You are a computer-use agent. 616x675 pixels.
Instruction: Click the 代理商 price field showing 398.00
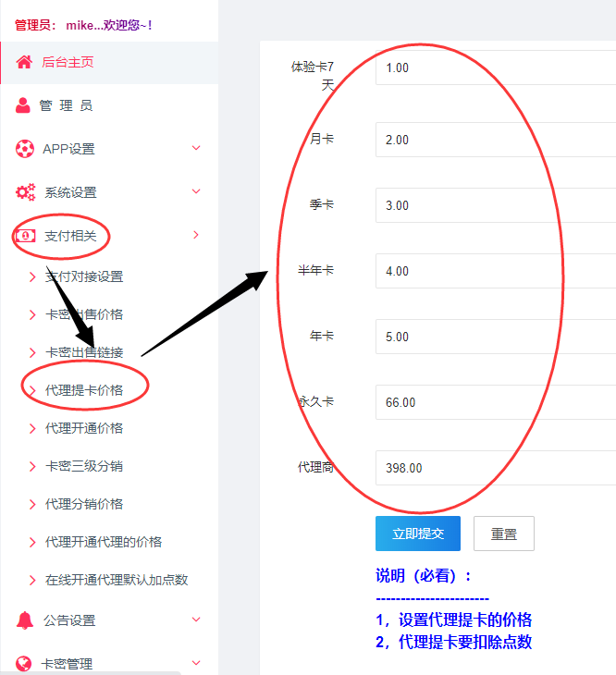pos(496,468)
